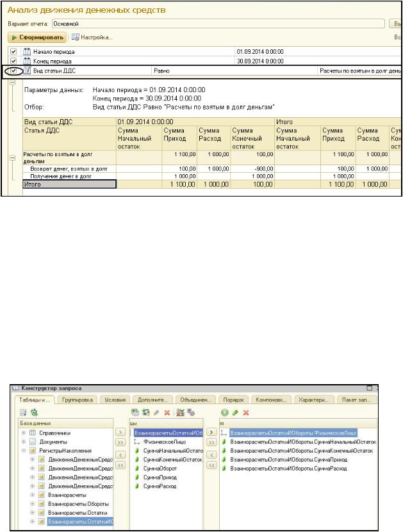Collapse the Расчеты по взятым в долг group marker
Image resolution: width=403 pixels, height=532 pixels.
[13, 157]
